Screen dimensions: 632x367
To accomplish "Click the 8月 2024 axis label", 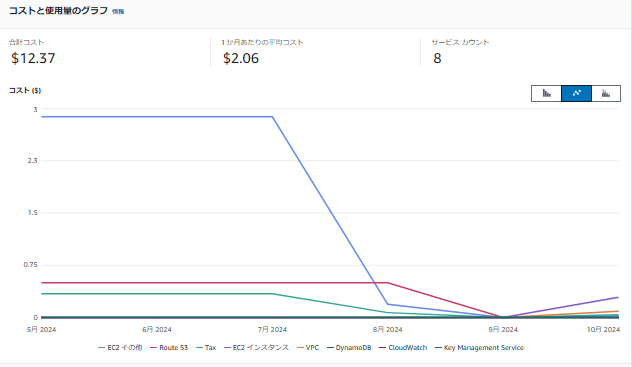I will [388, 330].
